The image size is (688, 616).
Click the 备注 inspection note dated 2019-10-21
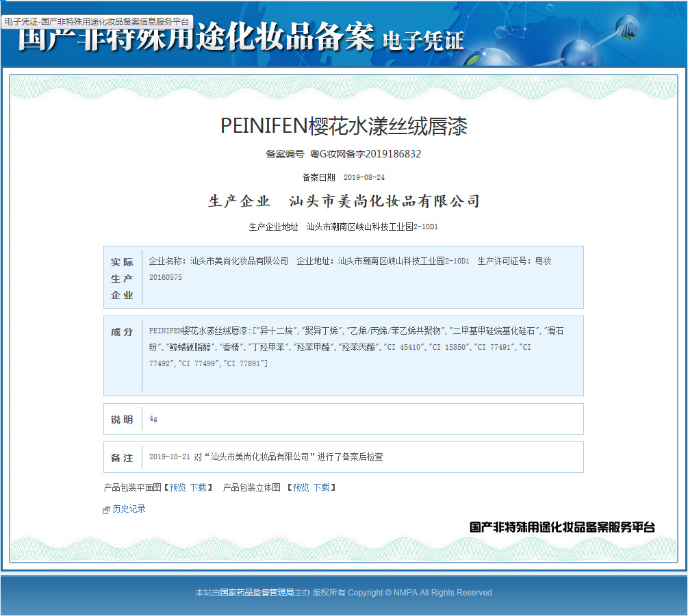[266, 457]
